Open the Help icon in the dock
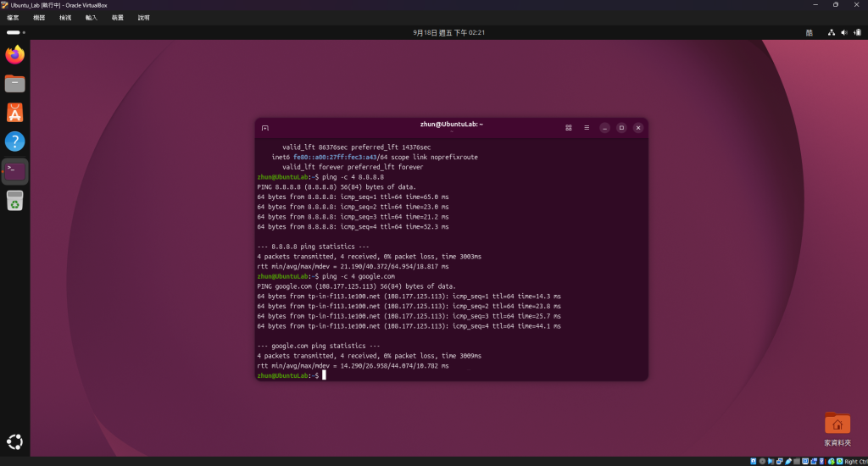This screenshot has width=868, height=466. (x=15, y=141)
